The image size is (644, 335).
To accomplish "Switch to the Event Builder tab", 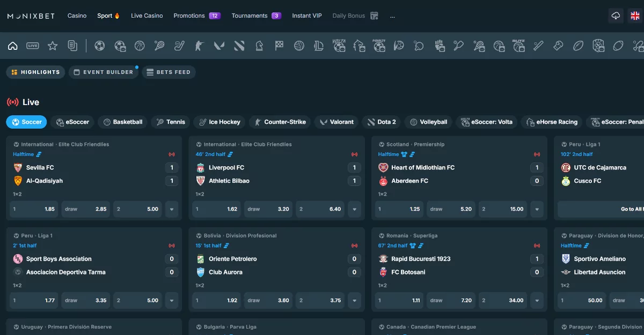I will [103, 72].
